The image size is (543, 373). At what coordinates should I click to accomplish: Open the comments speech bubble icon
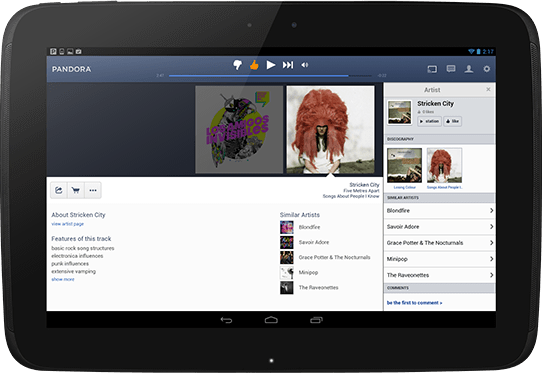(x=451, y=69)
